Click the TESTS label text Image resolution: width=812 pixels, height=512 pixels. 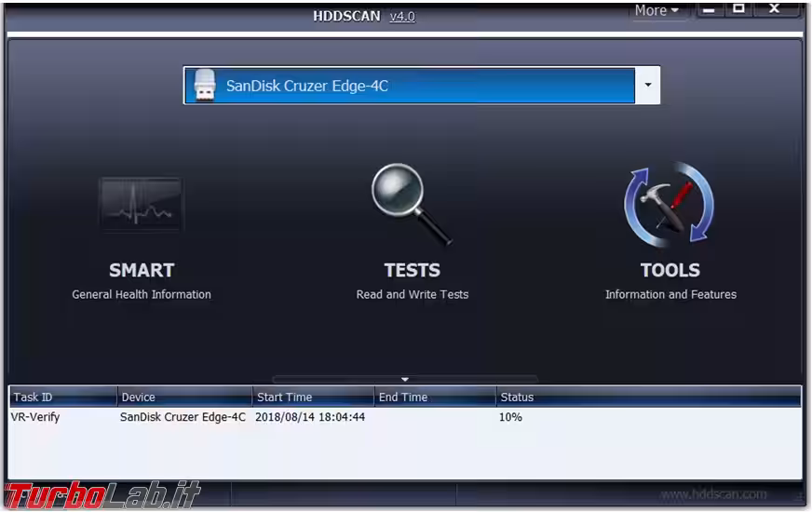click(x=412, y=270)
